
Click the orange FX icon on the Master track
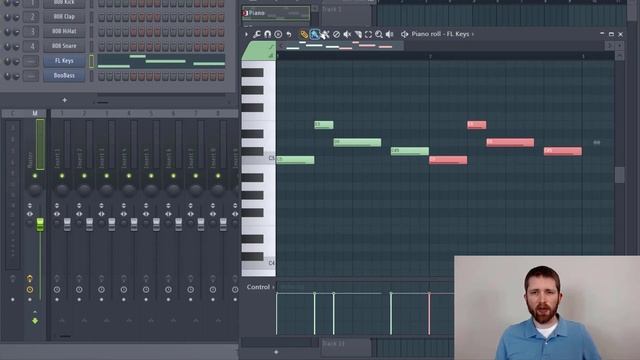(x=29, y=279)
